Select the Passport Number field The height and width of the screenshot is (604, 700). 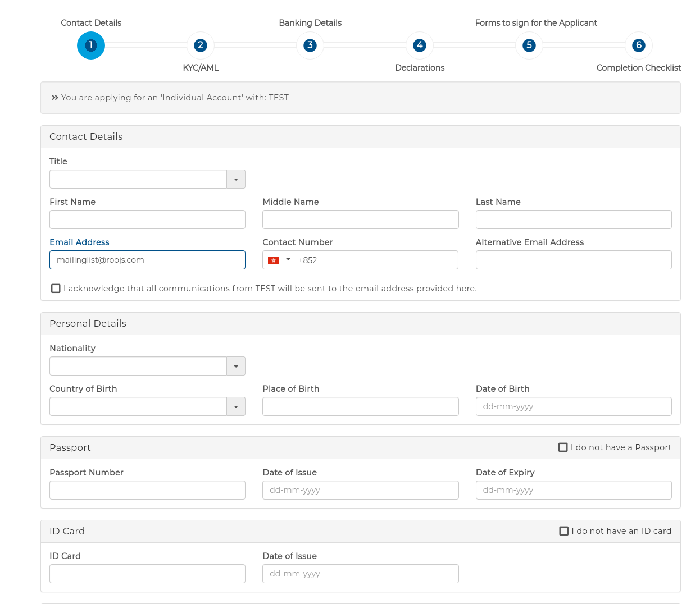click(x=147, y=490)
